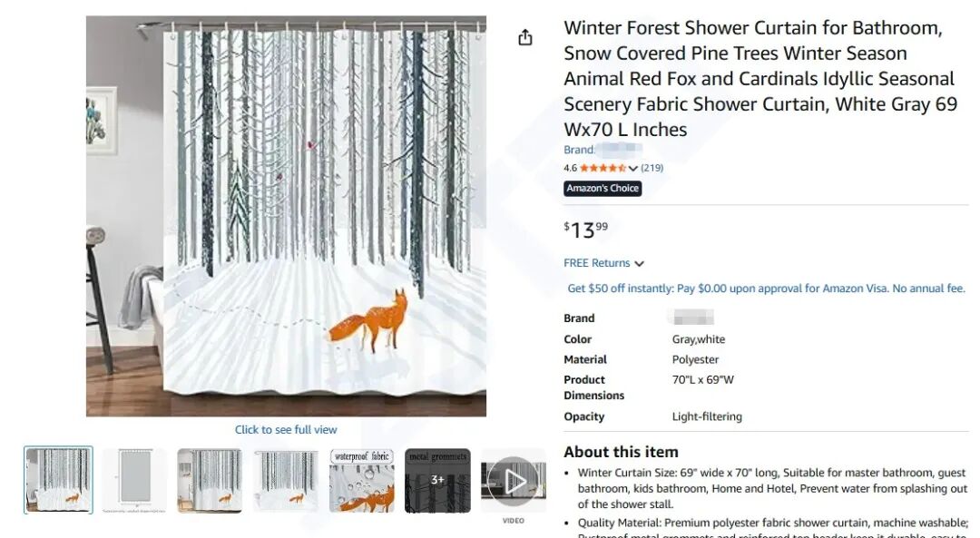Select the first bathroom scene thumbnail
980x538 pixels.
point(59,480)
